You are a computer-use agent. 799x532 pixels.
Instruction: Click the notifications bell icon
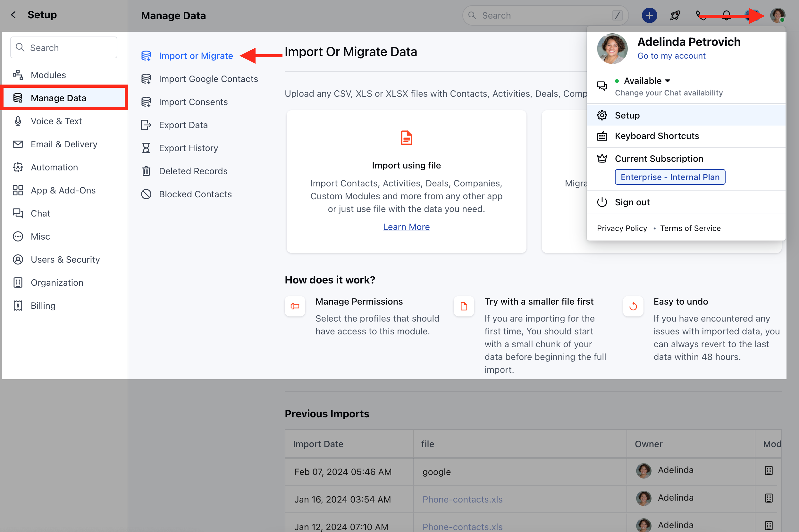point(726,16)
